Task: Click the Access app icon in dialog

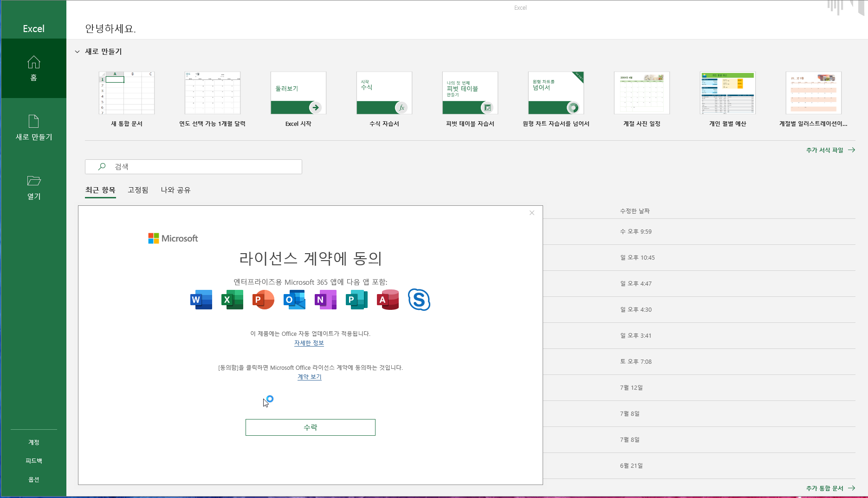Action: 388,300
